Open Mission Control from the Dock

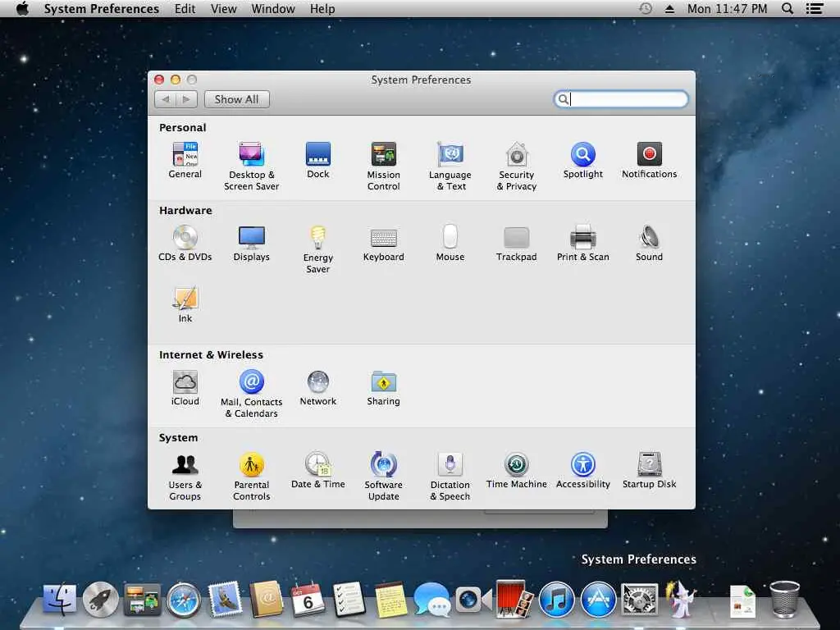[142, 600]
